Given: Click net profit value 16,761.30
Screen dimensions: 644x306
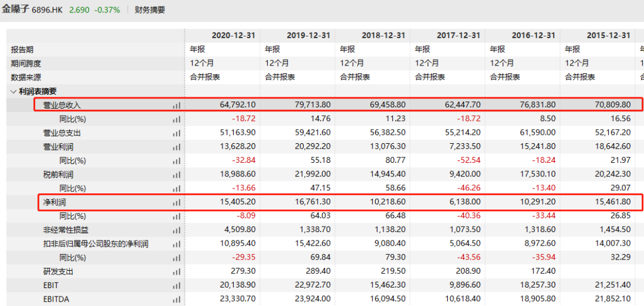Looking at the screenshot, I should coord(312,202).
